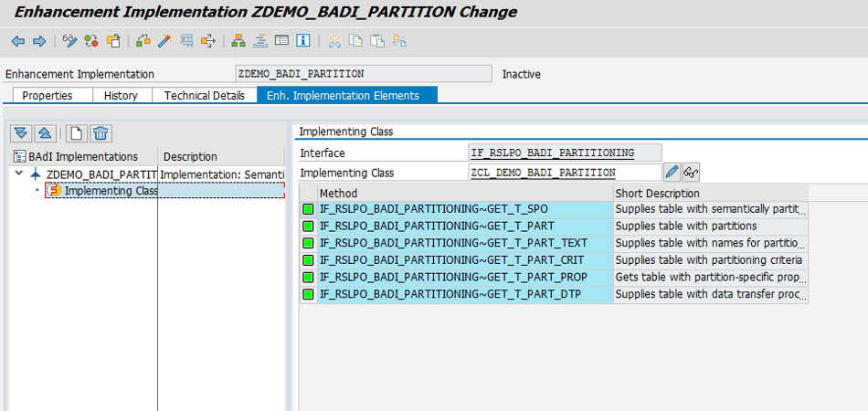Image resolution: width=868 pixels, height=411 pixels.
Task: Open the object hierarchy display icon
Action: (238, 41)
